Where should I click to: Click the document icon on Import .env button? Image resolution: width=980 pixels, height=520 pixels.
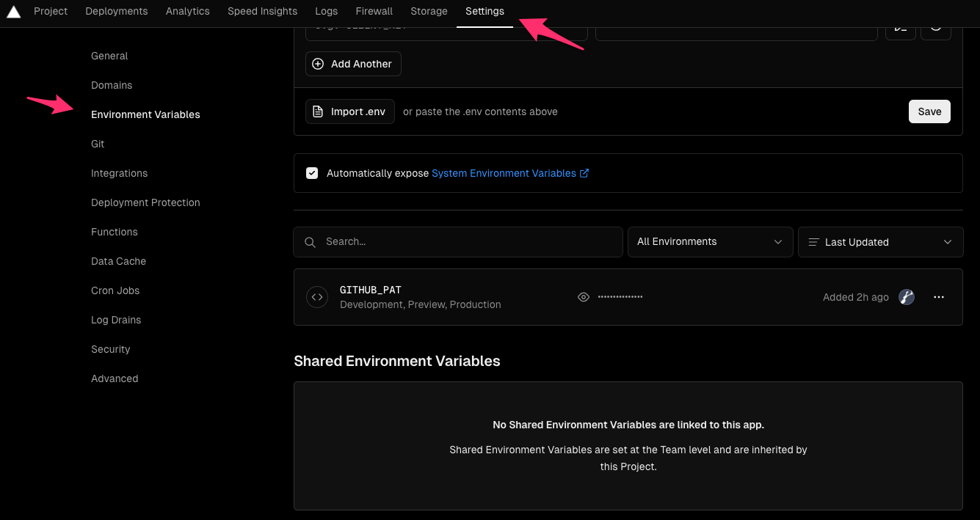click(317, 111)
